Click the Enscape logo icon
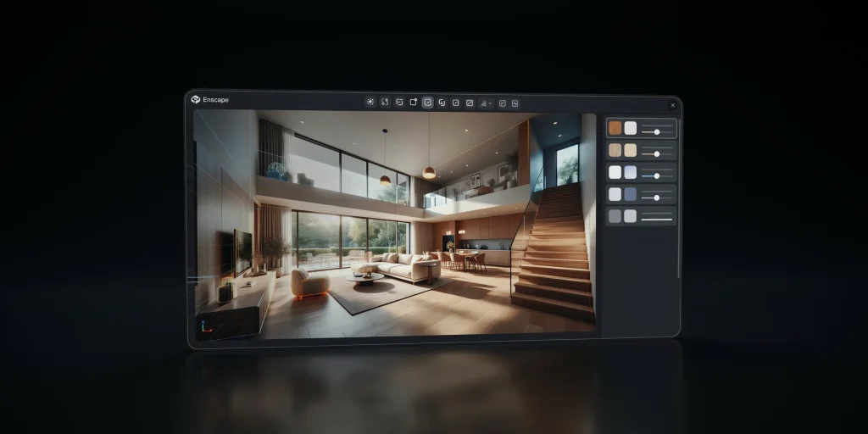This screenshot has width=868, height=434. tap(196, 100)
